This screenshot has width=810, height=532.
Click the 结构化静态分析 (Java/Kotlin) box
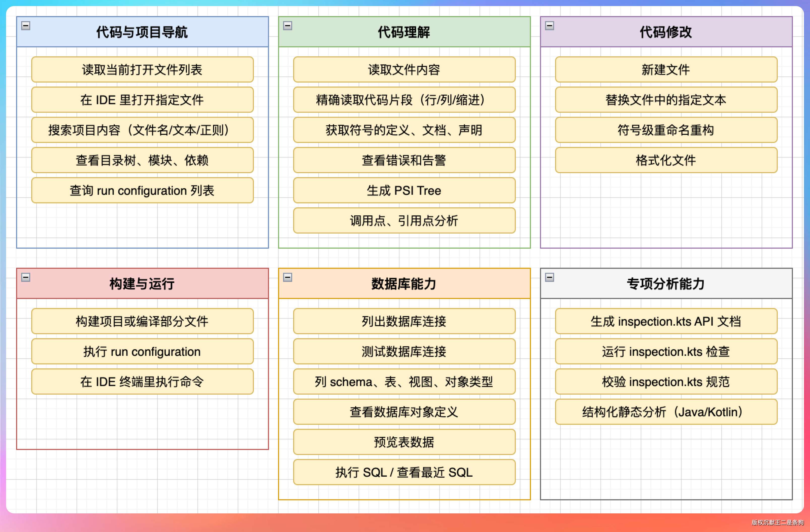(x=666, y=412)
